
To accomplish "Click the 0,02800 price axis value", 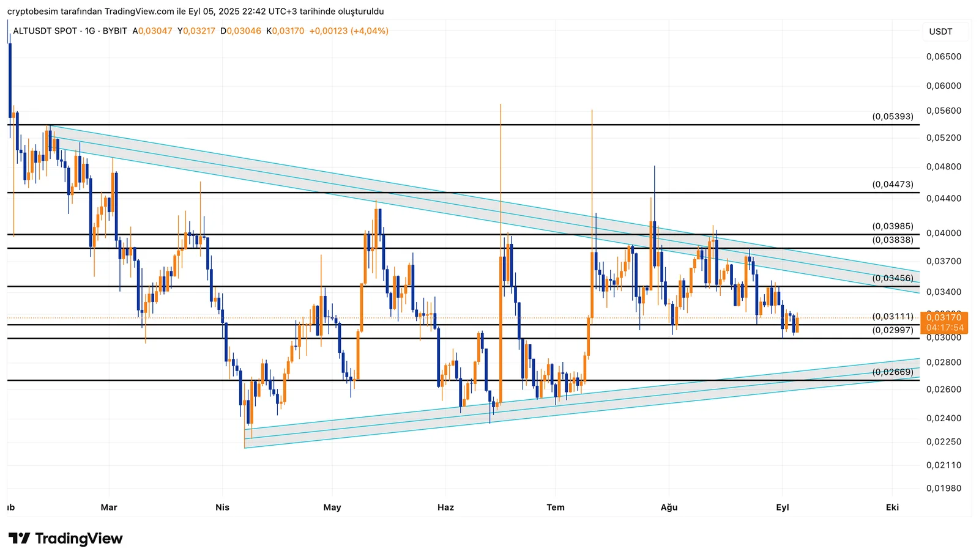I will point(944,362).
